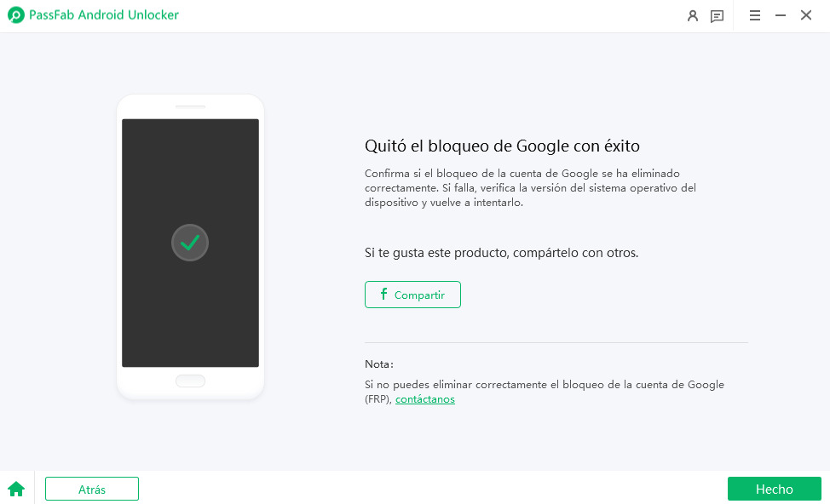This screenshot has width=830, height=504.
Task: Click the Facebook logo inside Compartir
Action: (384, 295)
